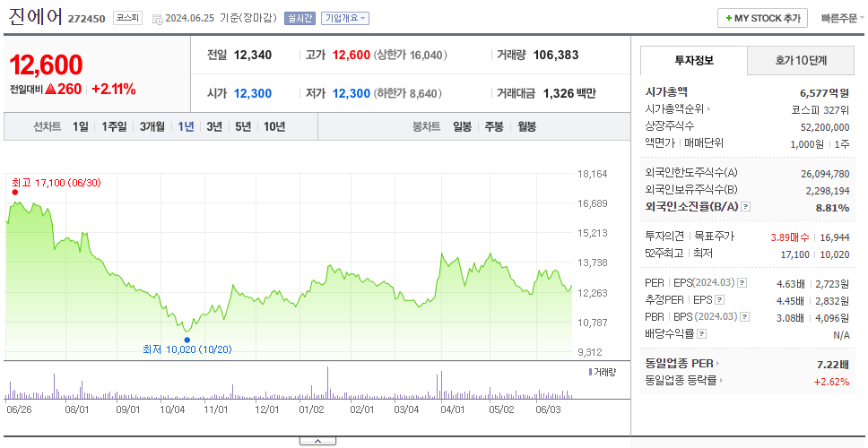Click the 최저 10,020 blue marker dot
868x448 pixels.
[187, 340]
